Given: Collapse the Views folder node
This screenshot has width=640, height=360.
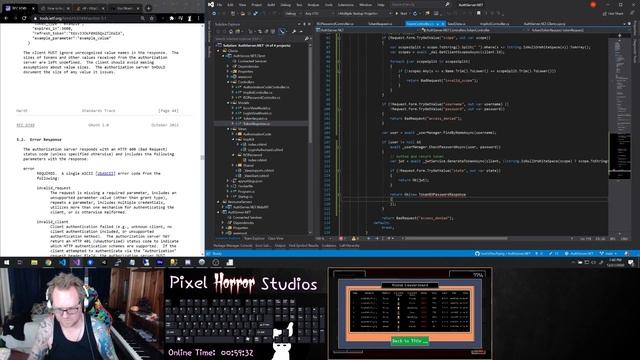Looking at the screenshot, I should [x=228, y=129].
